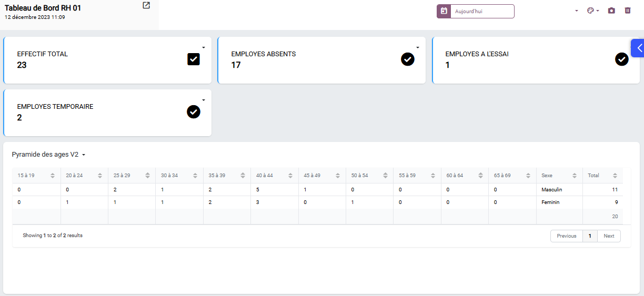Image resolution: width=644 pixels, height=296 pixels.
Task: Click the Aujourd'hui date filter field
Action: point(482,11)
